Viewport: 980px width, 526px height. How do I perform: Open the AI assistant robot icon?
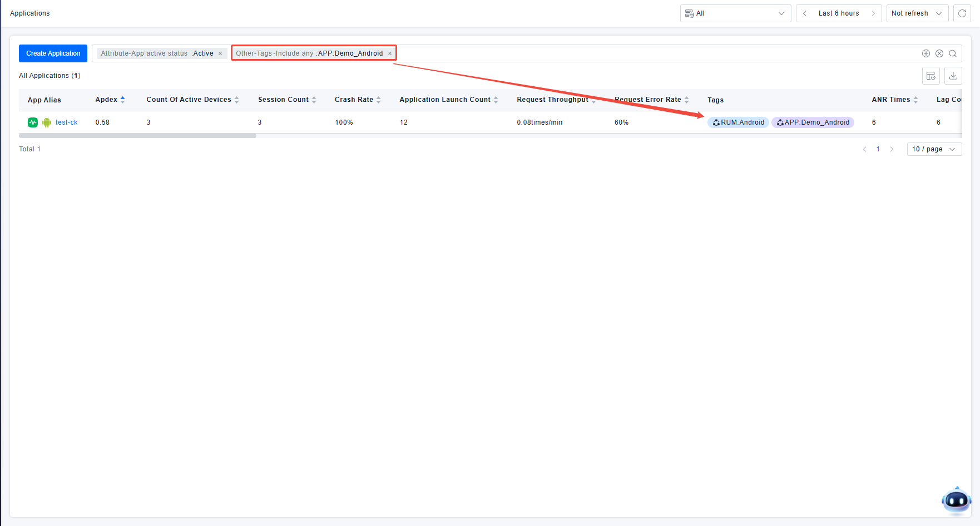tap(956, 501)
